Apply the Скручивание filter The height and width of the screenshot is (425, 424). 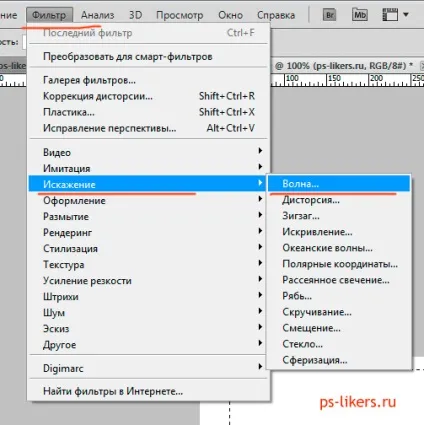pos(339,312)
